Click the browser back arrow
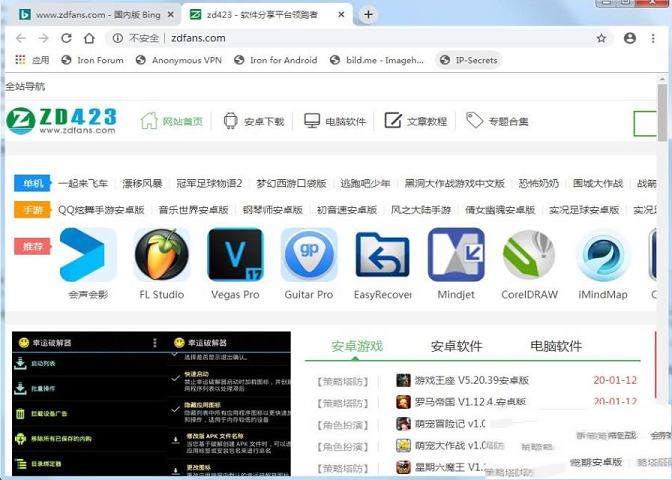This screenshot has height=480, width=672. click(21, 38)
